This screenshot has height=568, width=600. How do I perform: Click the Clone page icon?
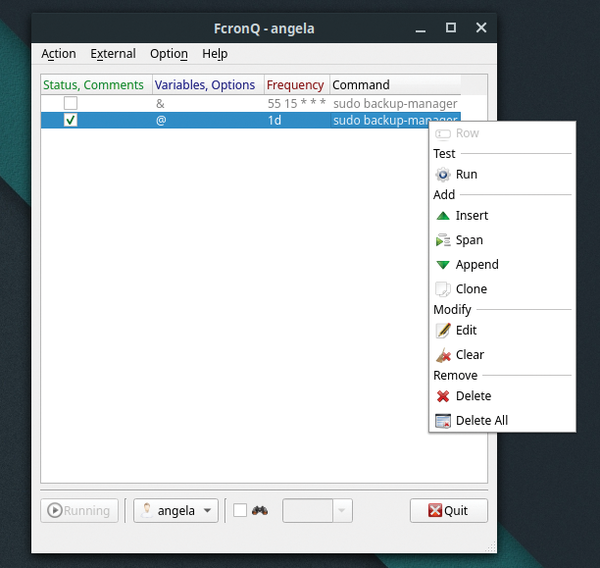click(443, 289)
